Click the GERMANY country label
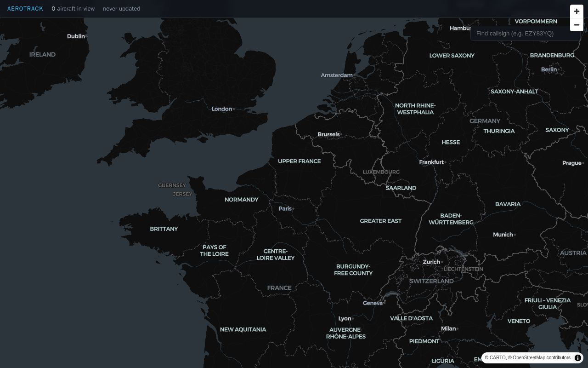 coord(485,121)
